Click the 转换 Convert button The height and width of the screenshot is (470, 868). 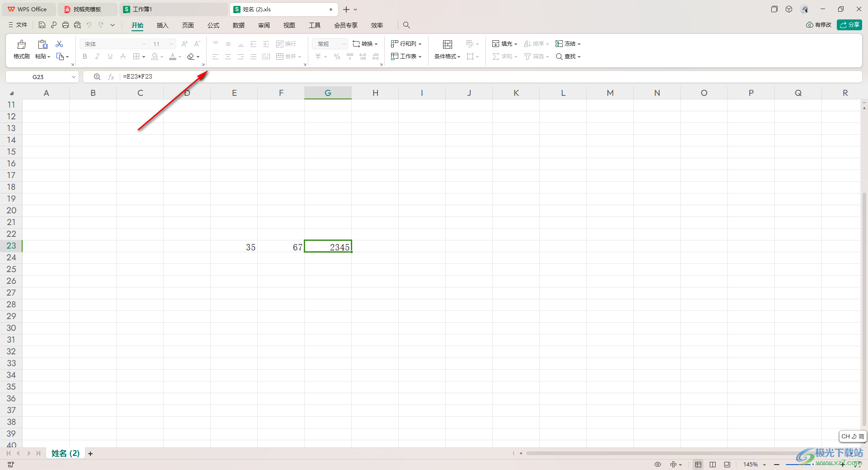click(365, 44)
